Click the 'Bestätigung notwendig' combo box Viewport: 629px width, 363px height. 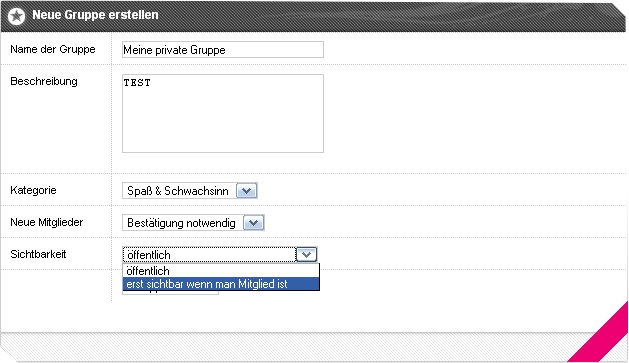tap(193, 223)
